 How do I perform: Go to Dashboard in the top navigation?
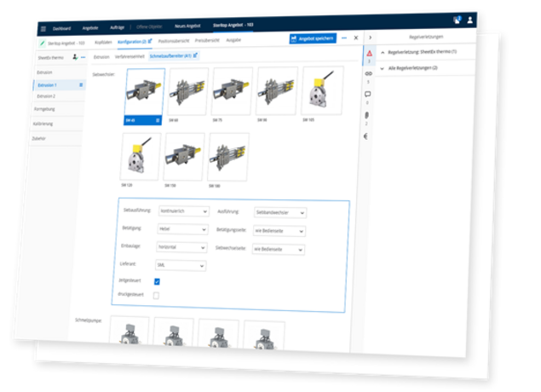[61, 29]
